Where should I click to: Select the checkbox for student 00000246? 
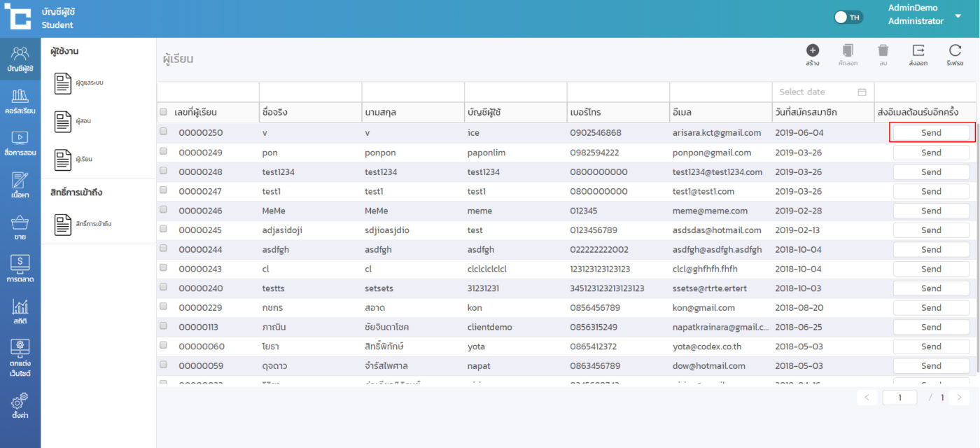click(x=163, y=209)
